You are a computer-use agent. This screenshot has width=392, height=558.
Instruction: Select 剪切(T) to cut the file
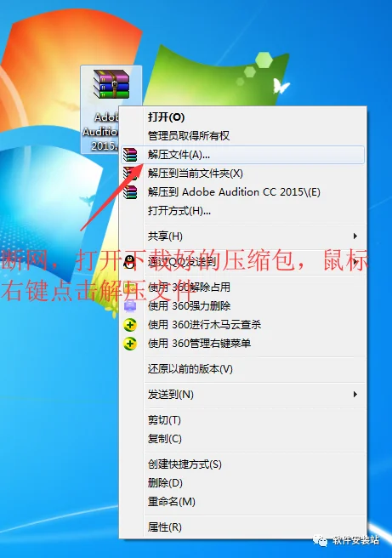pyautogui.click(x=243, y=420)
